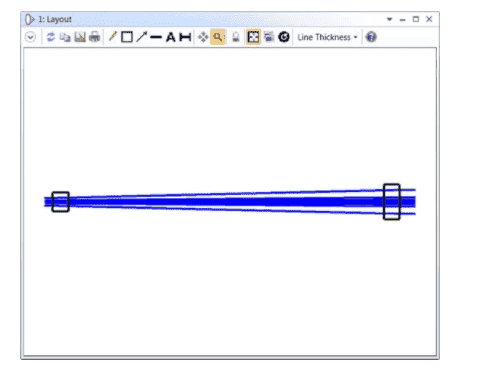Toggle the window lock icon

(x=236, y=37)
